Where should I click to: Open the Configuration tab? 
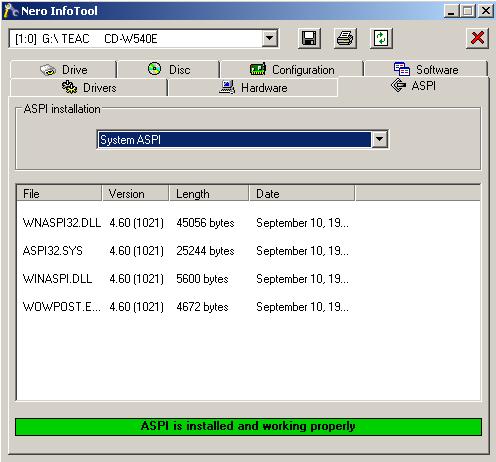[x=292, y=70]
